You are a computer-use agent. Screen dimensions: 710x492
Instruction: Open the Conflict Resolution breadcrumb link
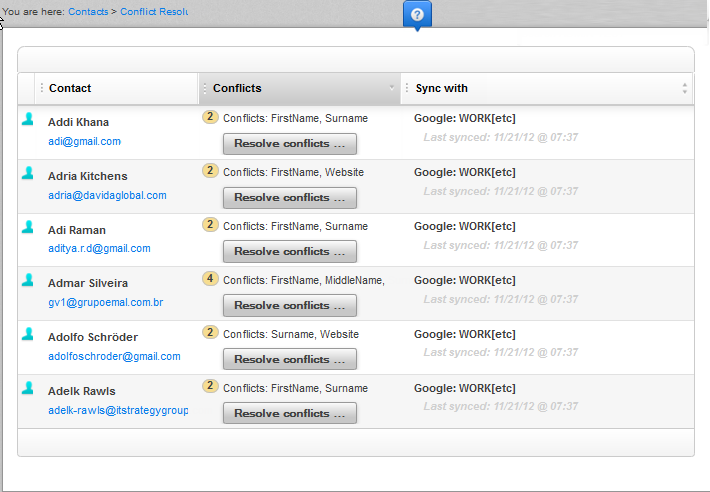[153, 12]
